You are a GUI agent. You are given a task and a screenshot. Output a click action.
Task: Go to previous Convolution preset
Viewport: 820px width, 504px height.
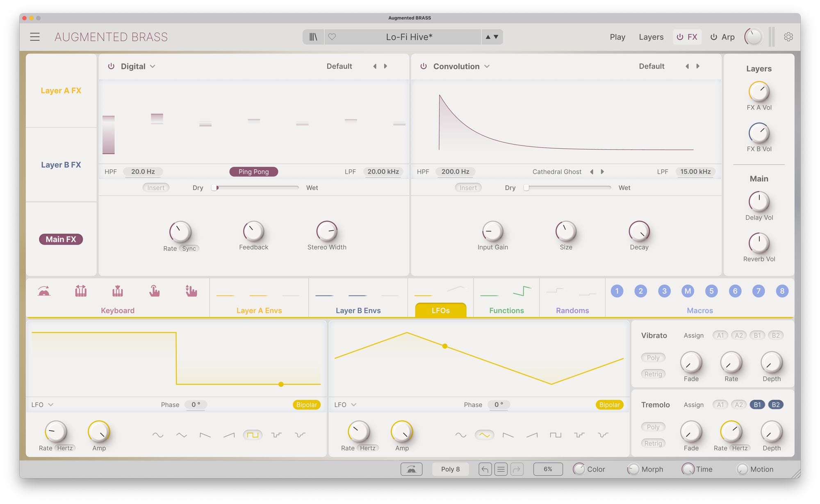[687, 66]
